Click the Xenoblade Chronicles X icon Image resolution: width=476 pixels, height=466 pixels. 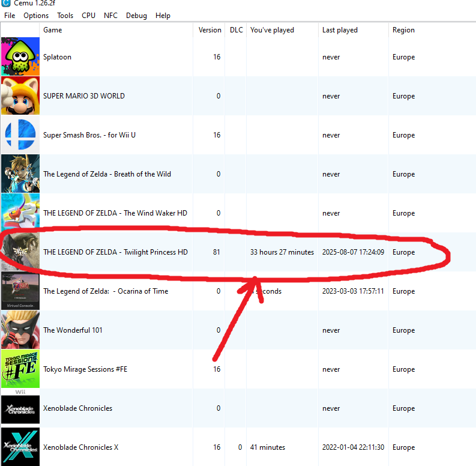coord(20,447)
